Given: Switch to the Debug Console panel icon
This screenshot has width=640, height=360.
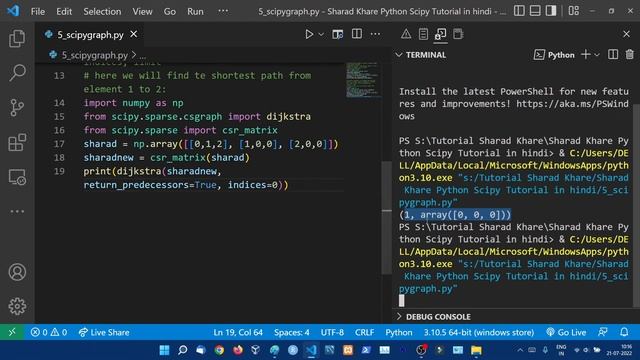Looking at the screenshot, I should (x=458, y=34).
